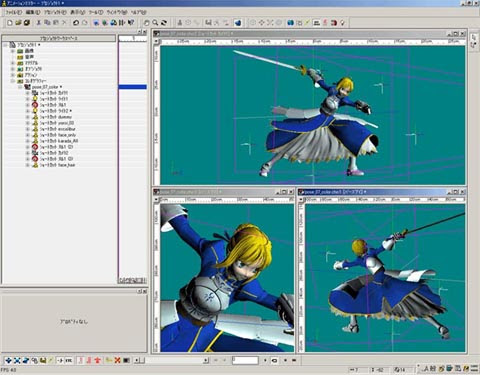Viewport: 480px width, 375px height.
Task: Click the Open folder toolbar icon
Action: point(18,23)
